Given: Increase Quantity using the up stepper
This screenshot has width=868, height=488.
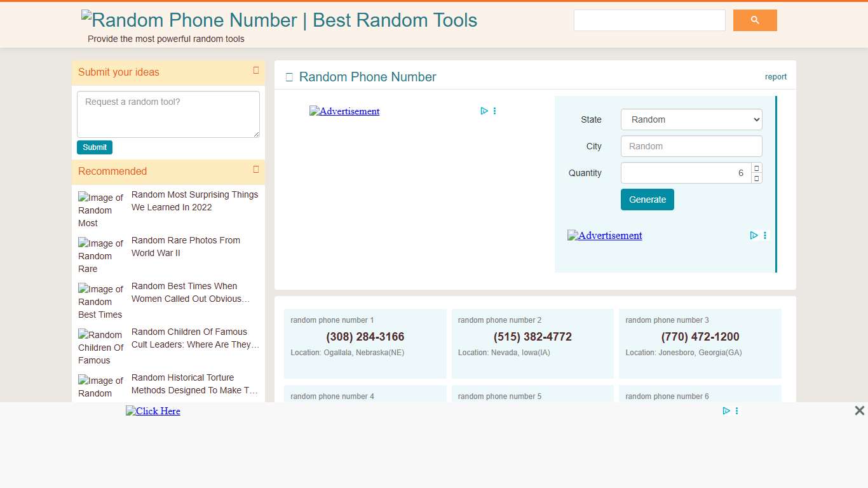Looking at the screenshot, I should [757, 168].
